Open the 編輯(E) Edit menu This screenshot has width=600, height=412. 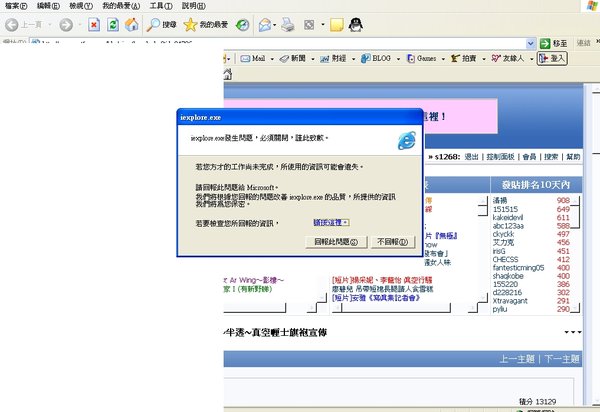(x=48, y=6)
